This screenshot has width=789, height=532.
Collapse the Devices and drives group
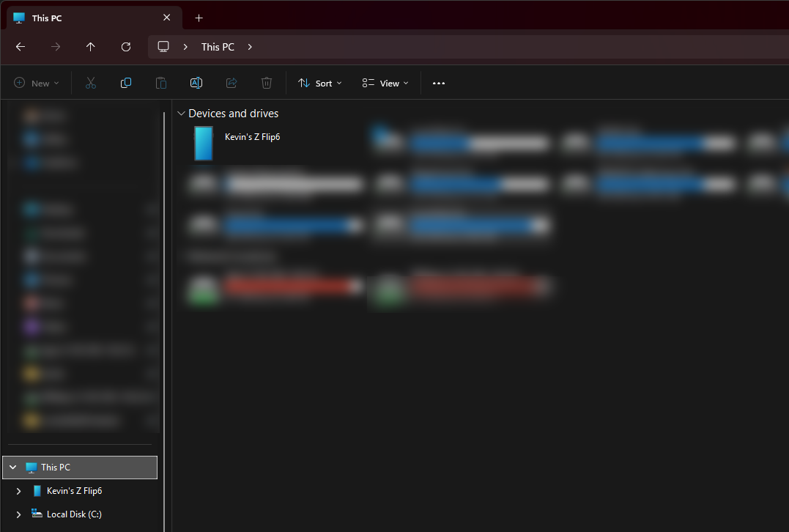coord(181,114)
